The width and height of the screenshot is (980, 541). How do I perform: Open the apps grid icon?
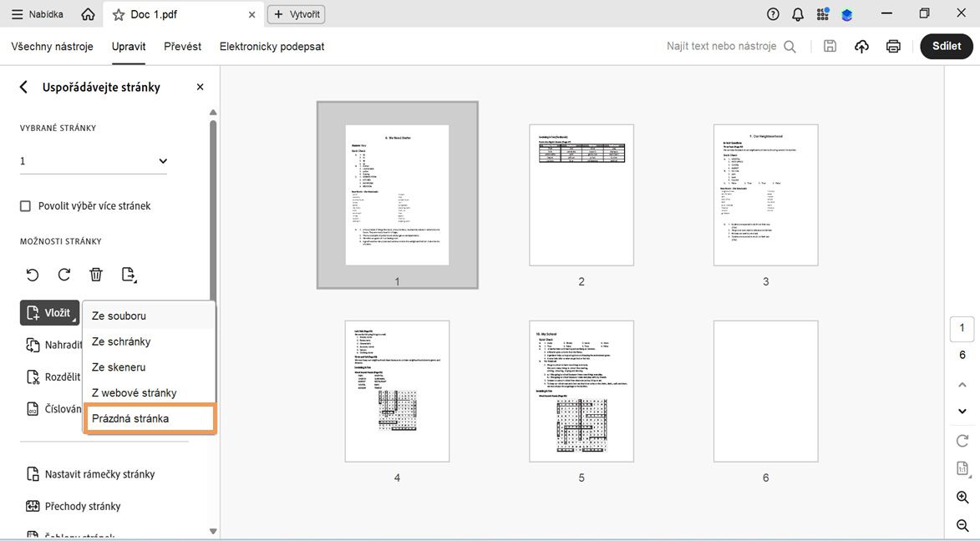pyautogui.click(x=822, y=13)
